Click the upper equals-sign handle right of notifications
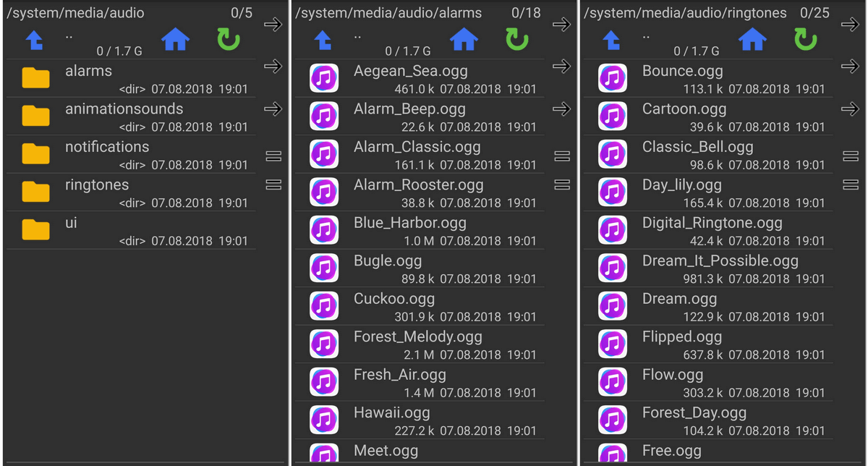The height and width of the screenshot is (466, 868). [273, 156]
